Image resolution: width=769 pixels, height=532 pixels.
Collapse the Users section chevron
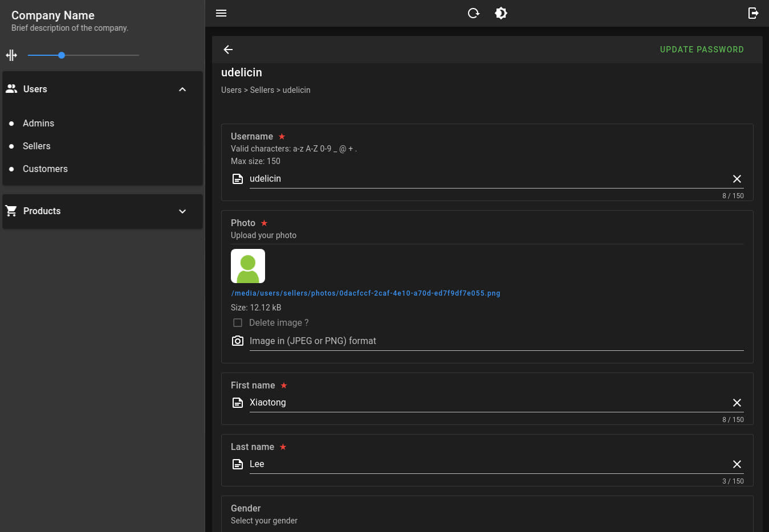182,89
